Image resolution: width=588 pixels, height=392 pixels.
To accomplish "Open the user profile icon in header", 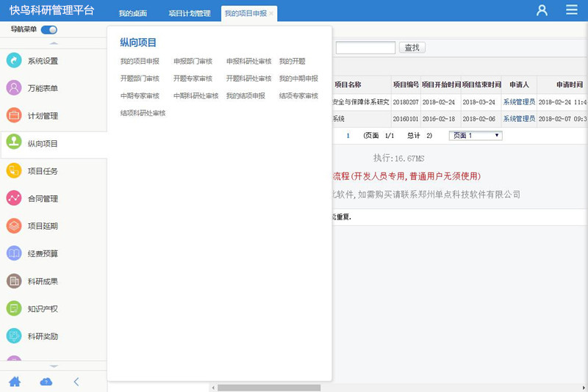I will pyautogui.click(x=542, y=10).
